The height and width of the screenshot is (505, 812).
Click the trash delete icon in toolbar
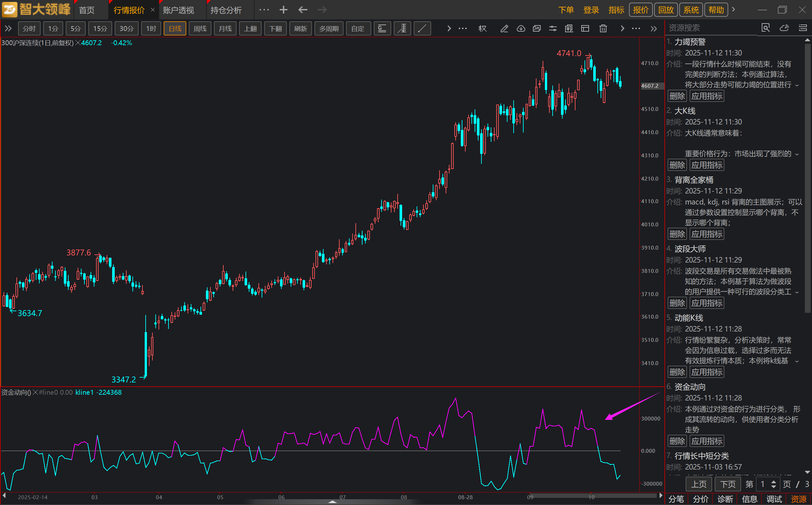click(x=603, y=29)
